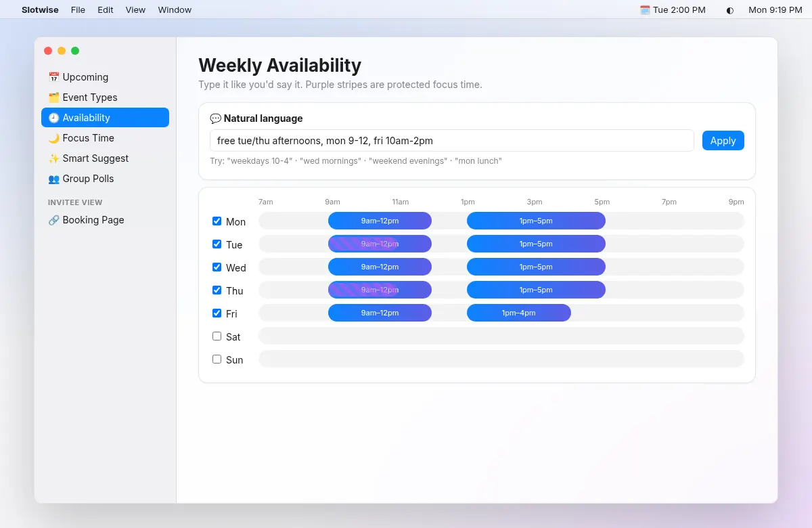Select Thursday's 1pm–5pm availability block

coord(536,290)
